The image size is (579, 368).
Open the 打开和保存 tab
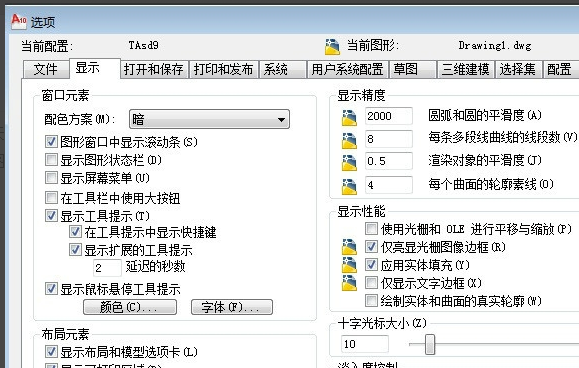tap(154, 69)
